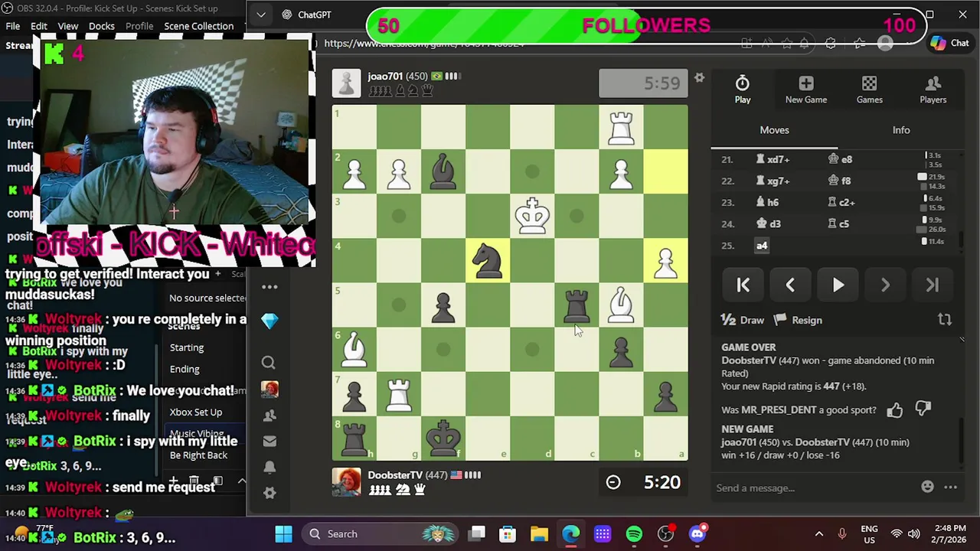Open your profile avatar in sidebar

(x=269, y=390)
